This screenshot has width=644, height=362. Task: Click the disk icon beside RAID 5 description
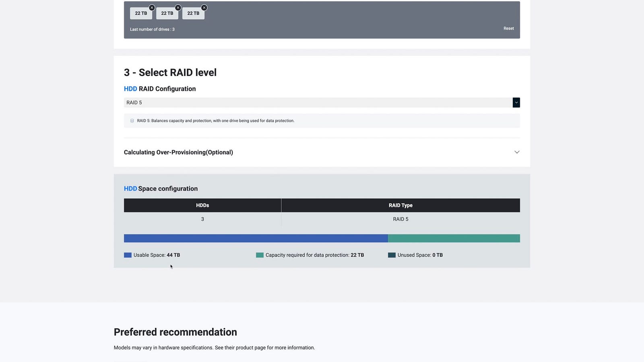132,121
